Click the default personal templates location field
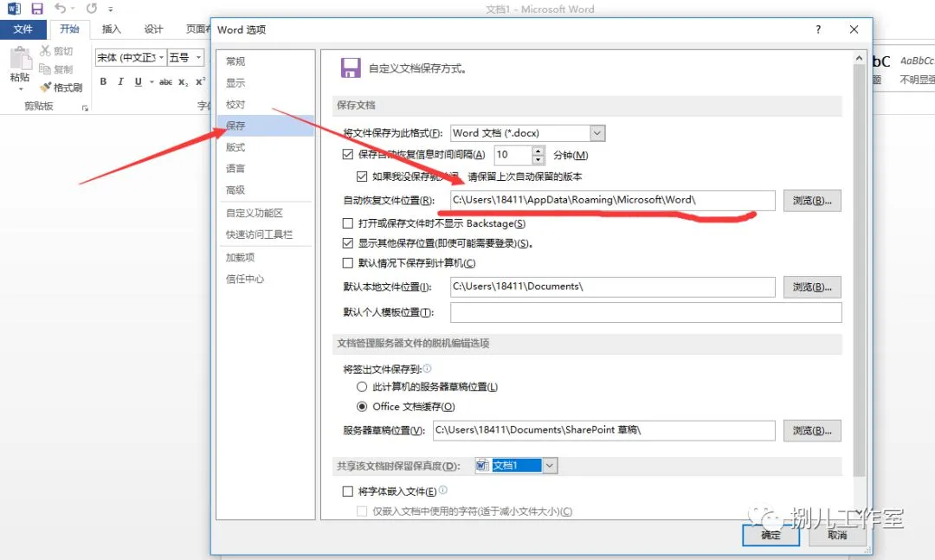935x560 pixels. pyautogui.click(x=646, y=312)
